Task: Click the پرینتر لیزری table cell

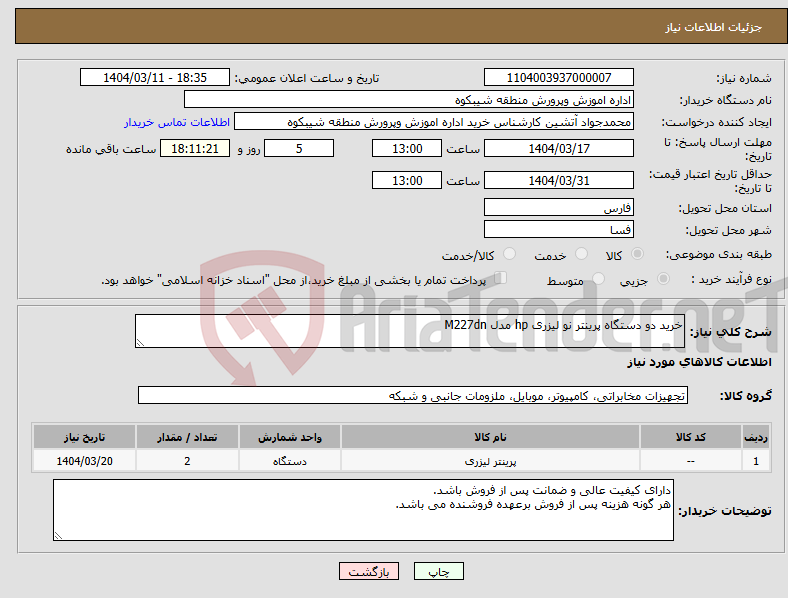Action: 490,461
